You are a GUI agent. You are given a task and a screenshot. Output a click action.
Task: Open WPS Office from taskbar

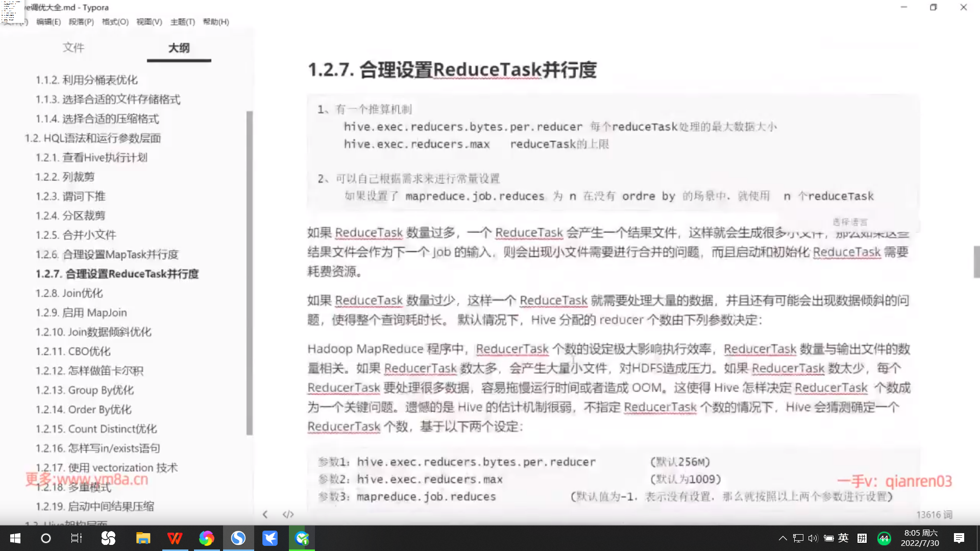(x=175, y=538)
